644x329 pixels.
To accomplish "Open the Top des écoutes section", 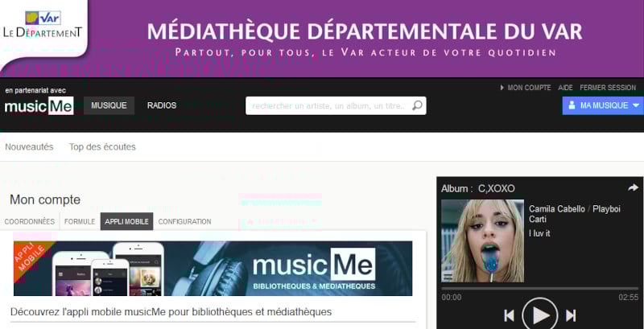I will [x=102, y=147].
